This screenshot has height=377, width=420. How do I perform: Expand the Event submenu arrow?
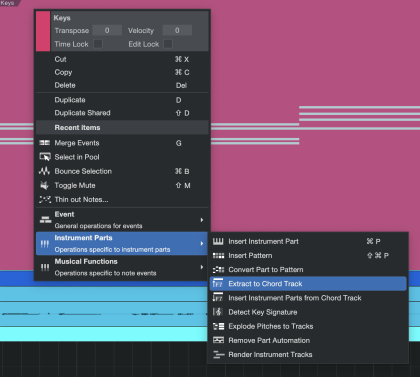coord(202,220)
